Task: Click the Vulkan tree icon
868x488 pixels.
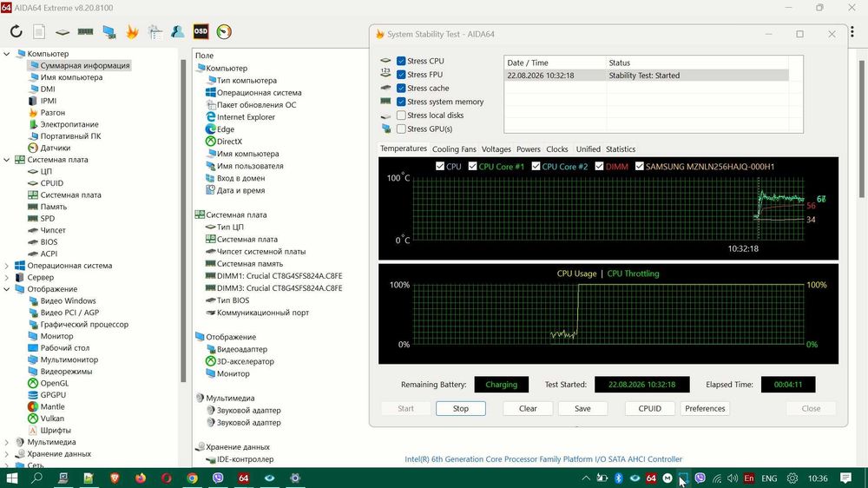Action: (x=33, y=419)
